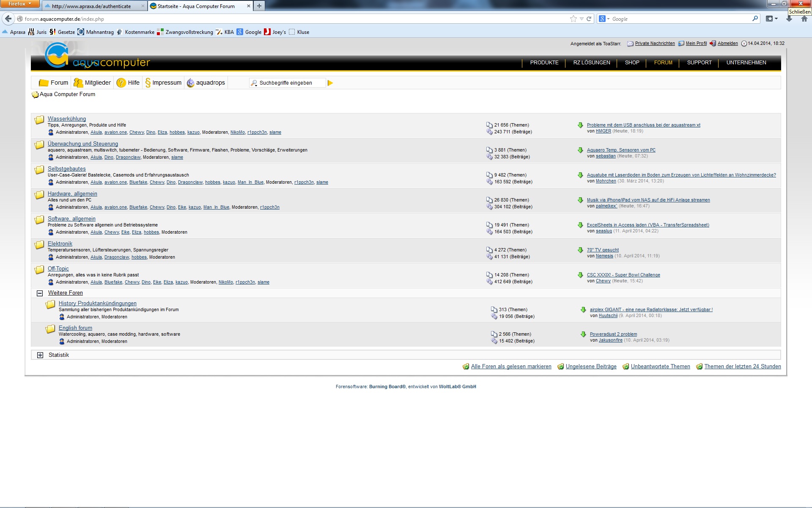The image size is (812, 508).
Task: Switch to the apraxa.de authenticate tab
Action: (x=91, y=6)
